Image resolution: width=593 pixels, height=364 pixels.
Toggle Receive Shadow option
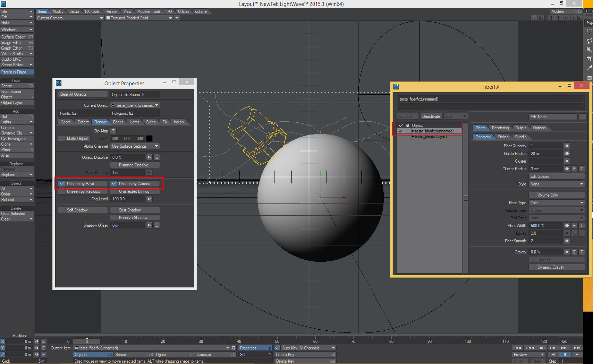click(135, 218)
